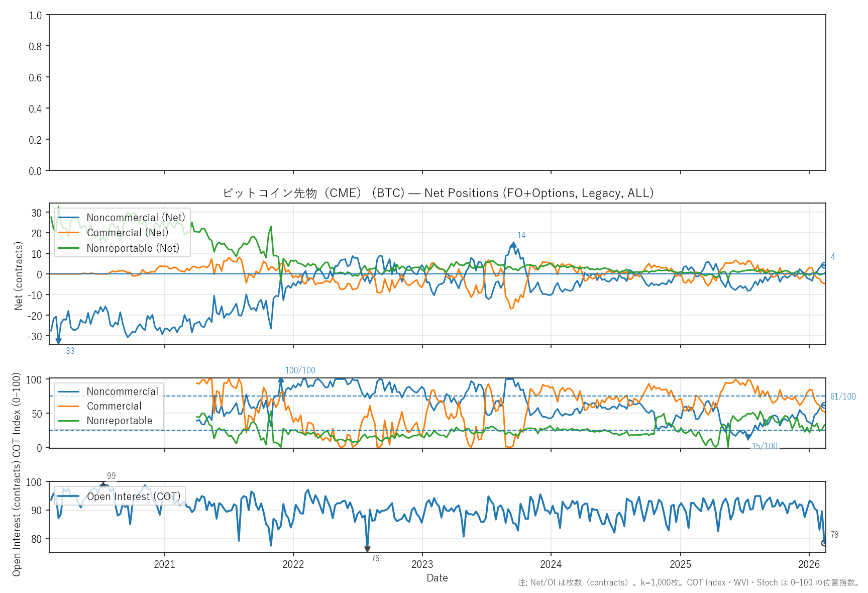868x593 pixels.
Task: Click the Date x-axis label
Action: coord(437,578)
